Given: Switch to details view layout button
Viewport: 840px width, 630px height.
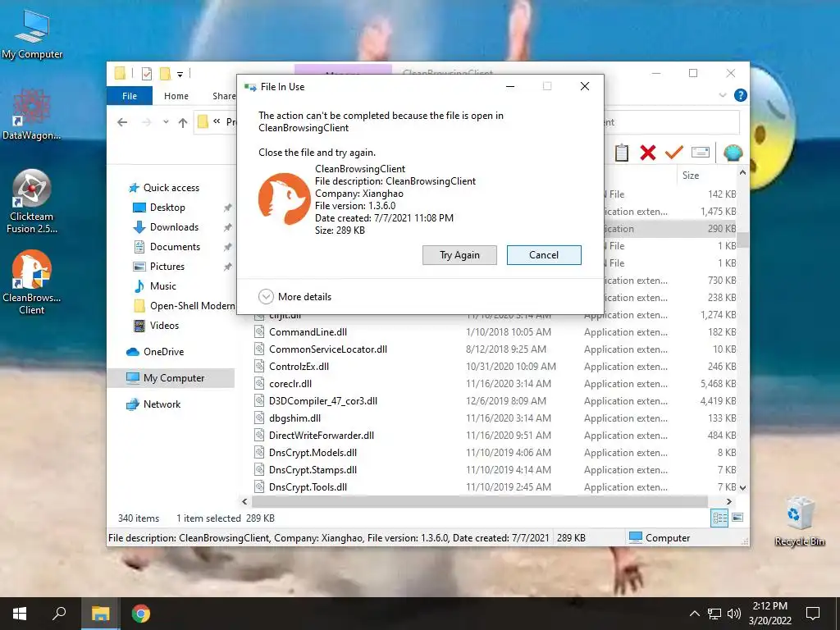Looking at the screenshot, I should [719, 518].
